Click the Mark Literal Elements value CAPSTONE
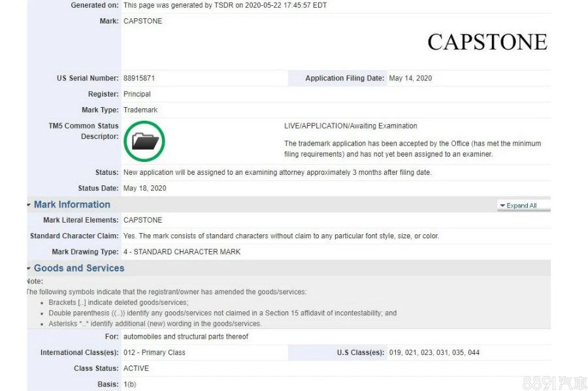 click(142, 220)
